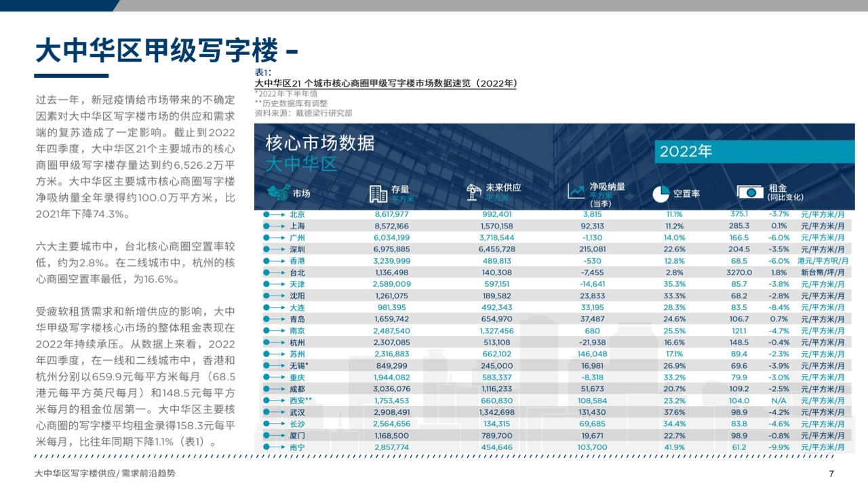Click the footnote **历史数据库有调整

point(291,104)
